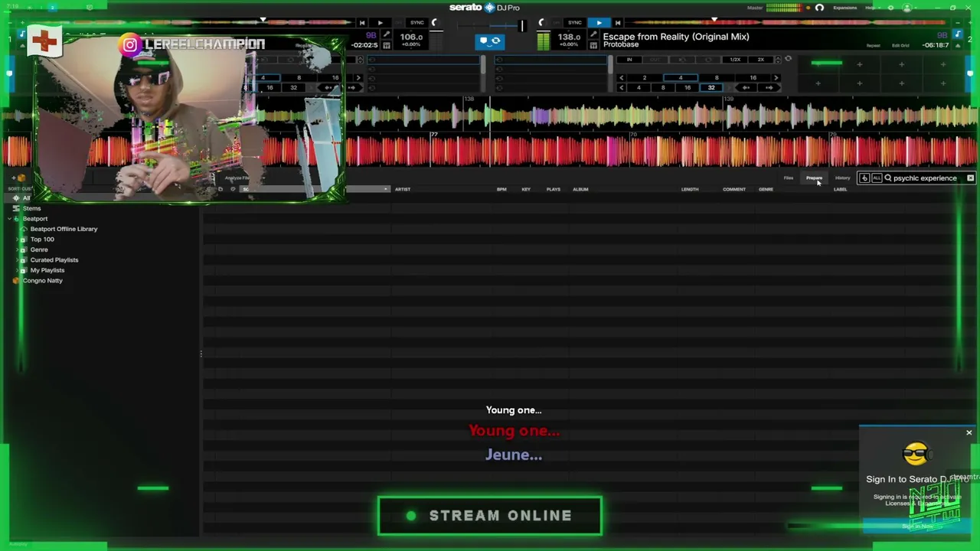Open the user account icon
This screenshot has height=551, width=980.
coord(907,8)
